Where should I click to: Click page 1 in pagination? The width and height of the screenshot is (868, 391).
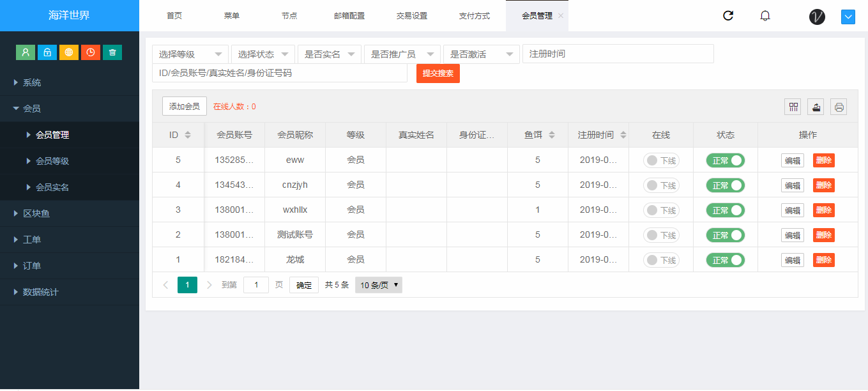point(187,285)
